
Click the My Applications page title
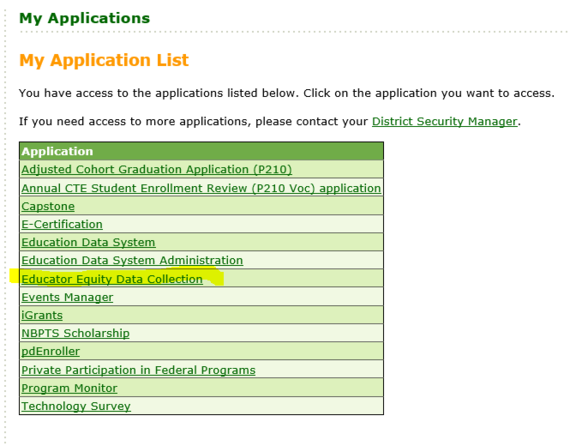coord(84,18)
